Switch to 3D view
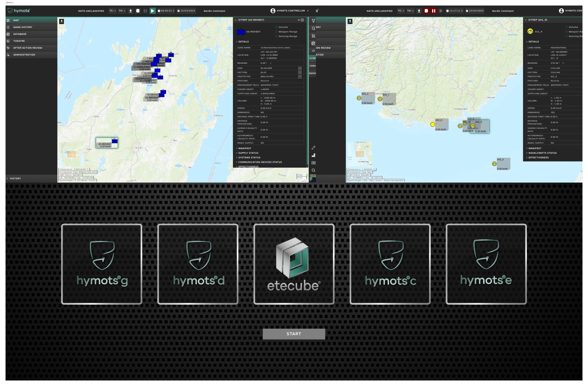This screenshot has width=588, height=386. click(x=313, y=163)
